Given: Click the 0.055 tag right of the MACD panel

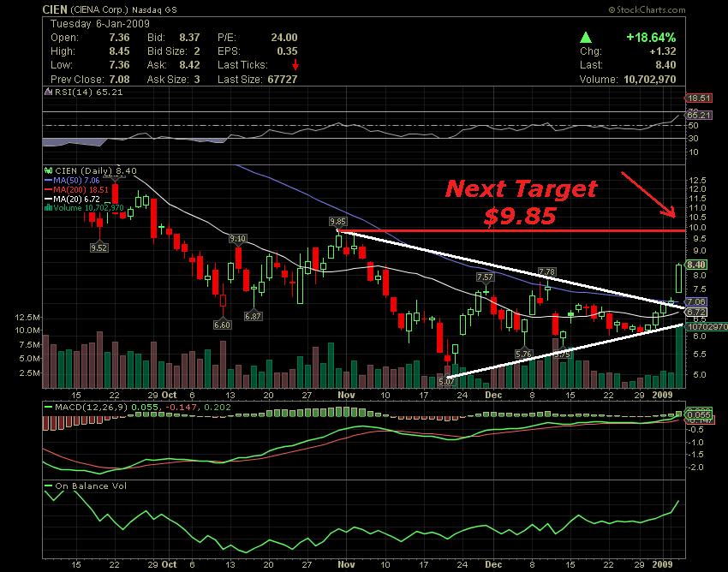Looking at the screenshot, I should pyautogui.click(x=698, y=414).
